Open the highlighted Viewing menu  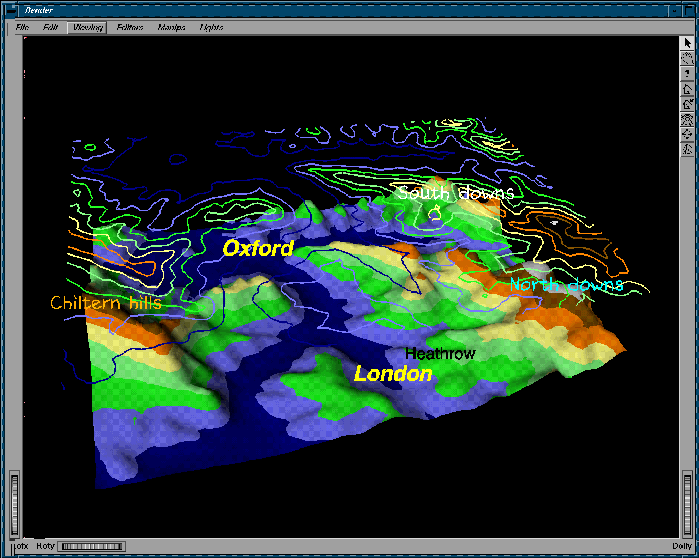(87, 27)
